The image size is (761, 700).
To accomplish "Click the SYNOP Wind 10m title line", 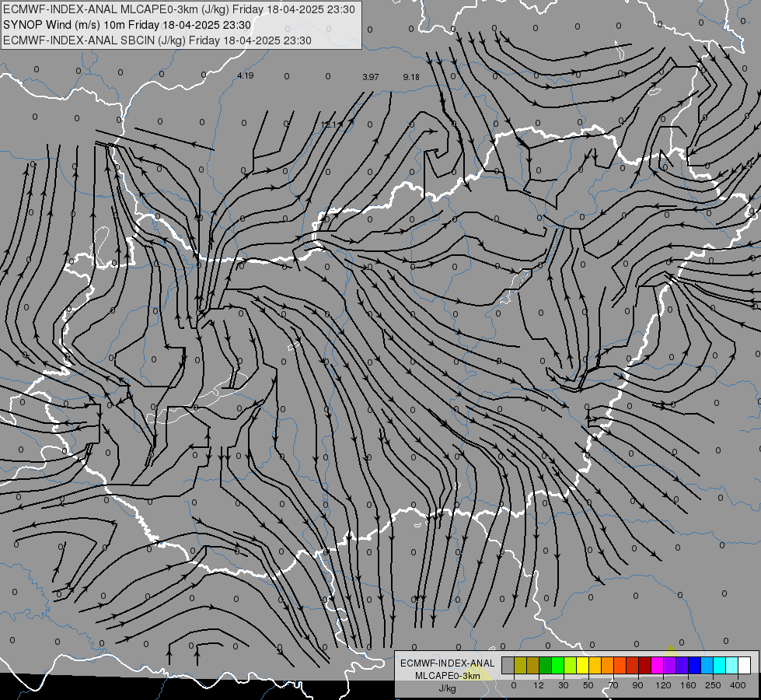I will (127, 25).
